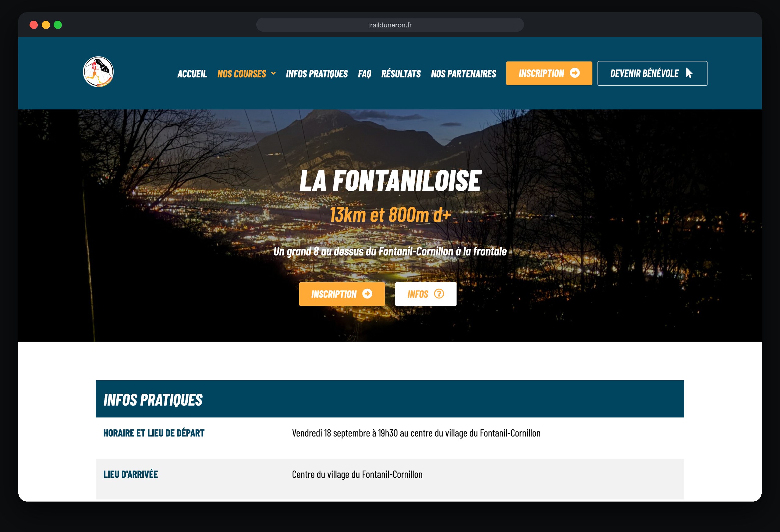Click the Trail du Néron logo
780x532 pixels.
point(98,72)
